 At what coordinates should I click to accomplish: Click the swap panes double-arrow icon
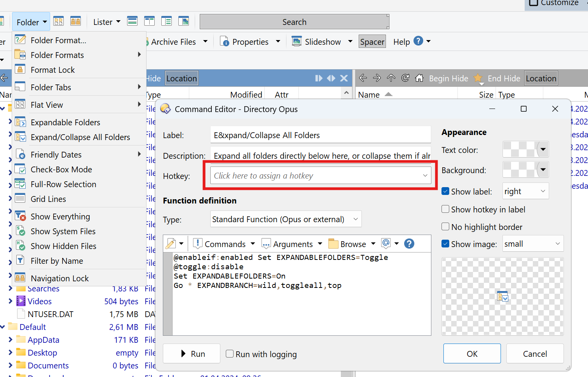tap(331, 78)
